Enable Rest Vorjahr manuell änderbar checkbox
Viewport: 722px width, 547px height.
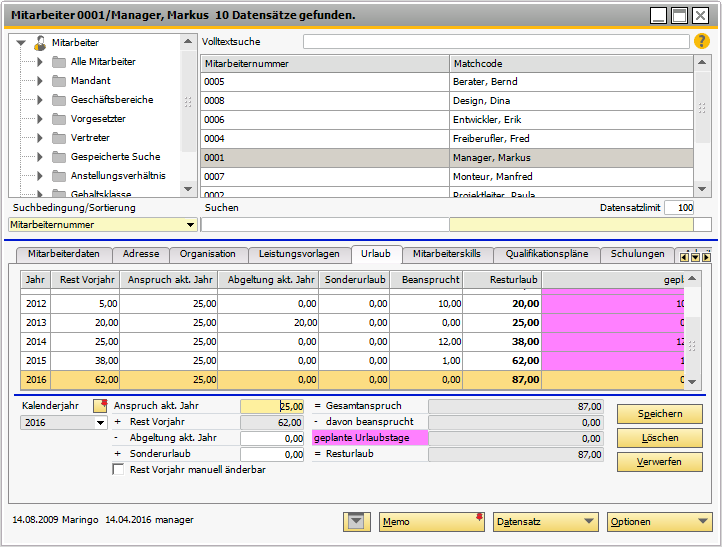pyautogui.click(x=119, y=470)
